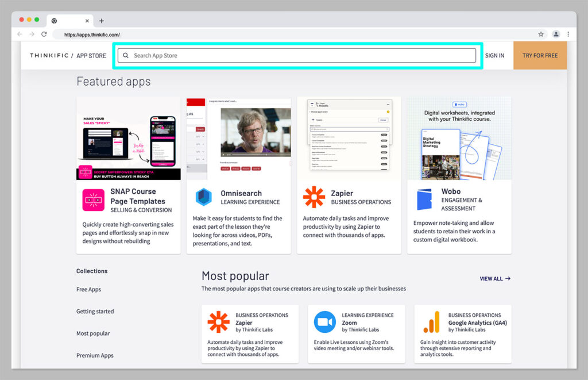Click the Zapier icon under Most popular
Screen dimensions: 588x380
pyautogui.click(x=218, y=322)
